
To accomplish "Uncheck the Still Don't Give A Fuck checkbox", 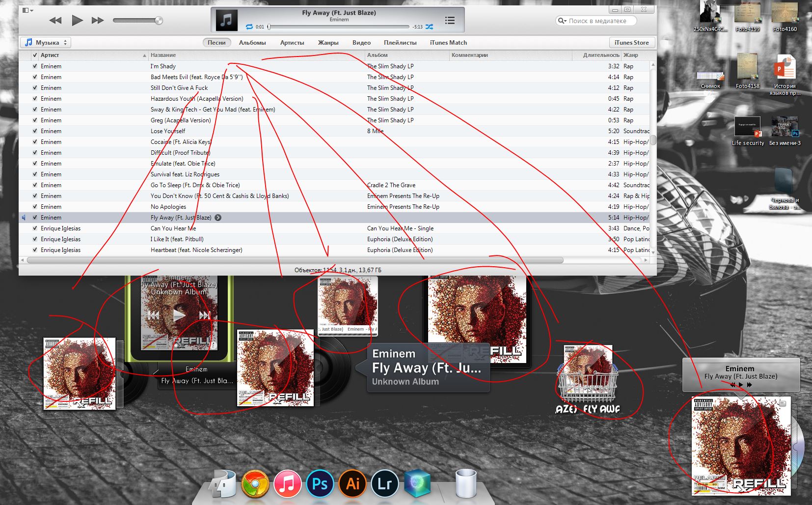I will pyautogui.click(x=35, y=88).
